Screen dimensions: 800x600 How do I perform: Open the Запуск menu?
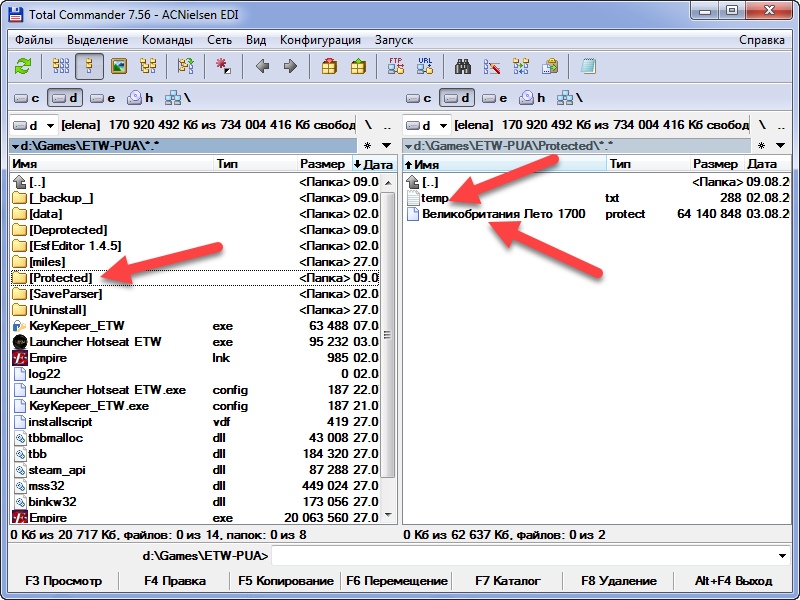[394, 40]
